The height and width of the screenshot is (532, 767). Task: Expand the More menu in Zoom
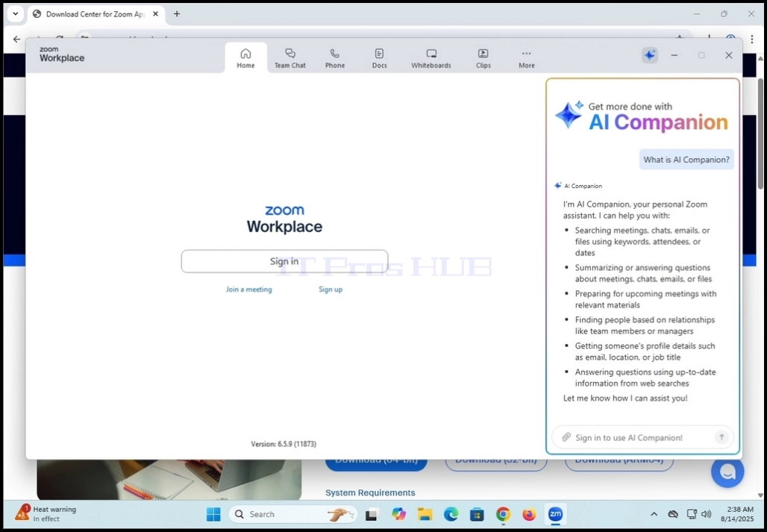526,58
